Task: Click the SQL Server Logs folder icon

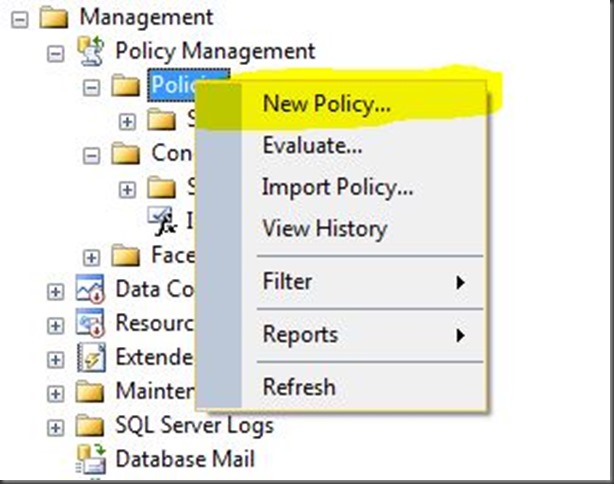Action: pos(92,426)
